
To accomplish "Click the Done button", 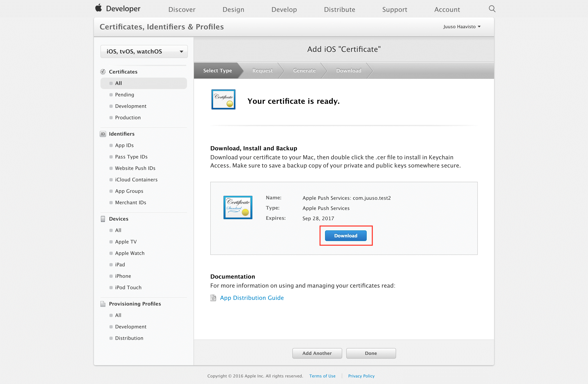I will 371,353.
